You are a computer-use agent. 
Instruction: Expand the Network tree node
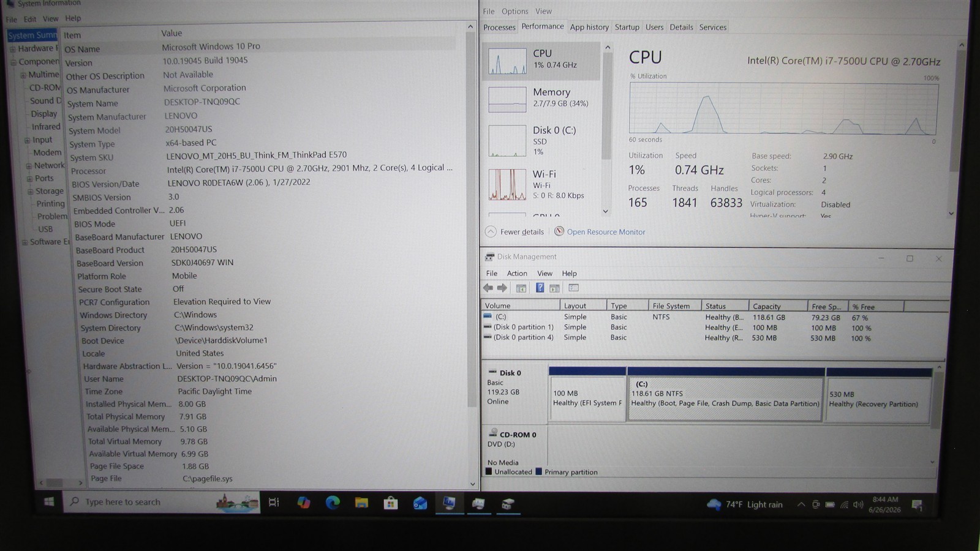point(28,166)
